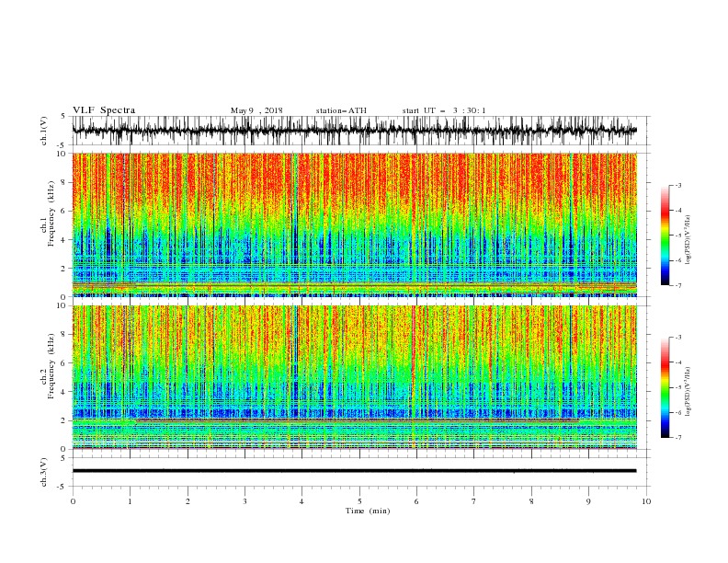This screenshot has height=563, width=728.
Task: Click the time axis tick label "1"
Action: [x=130, y=501]
